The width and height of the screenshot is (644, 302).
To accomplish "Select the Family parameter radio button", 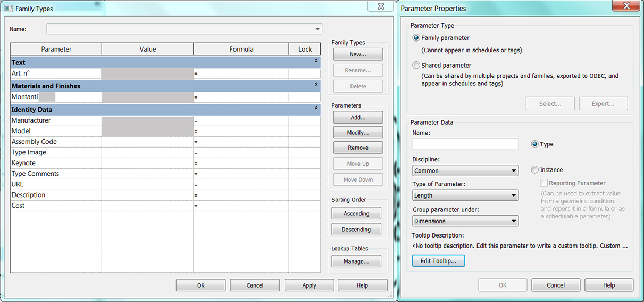I will (x=416, y=38).
